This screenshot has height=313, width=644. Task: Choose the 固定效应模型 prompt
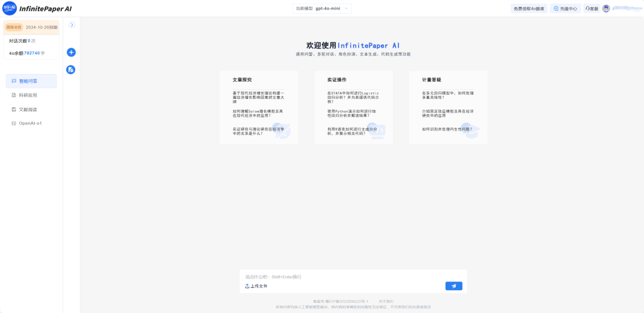click(x=448, y=113)
